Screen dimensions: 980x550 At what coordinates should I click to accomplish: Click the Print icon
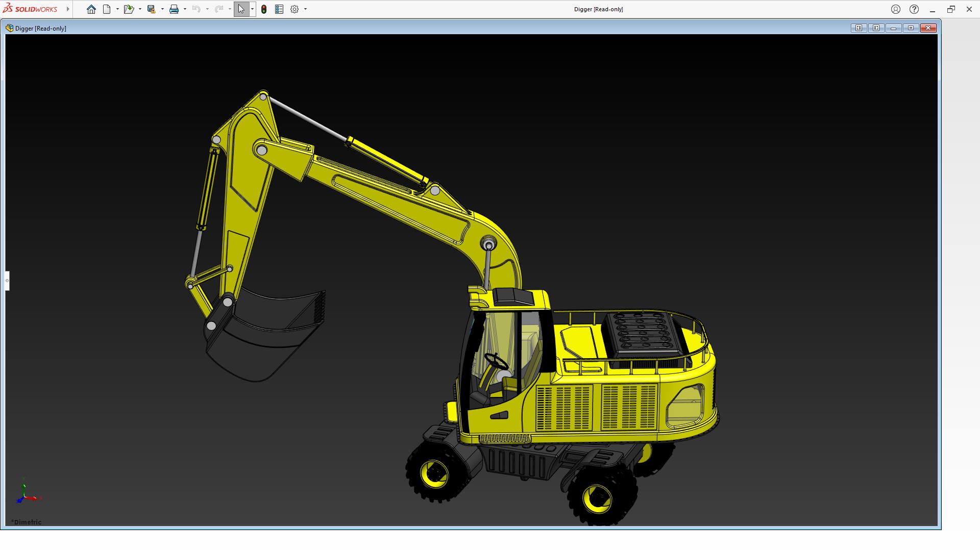pyautogui.click(x=174, y=9)
